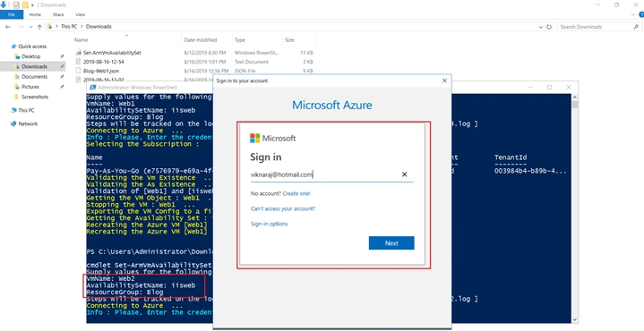
Task: Expand the address bar history dropdown
Action: click(x=540, y=27)
